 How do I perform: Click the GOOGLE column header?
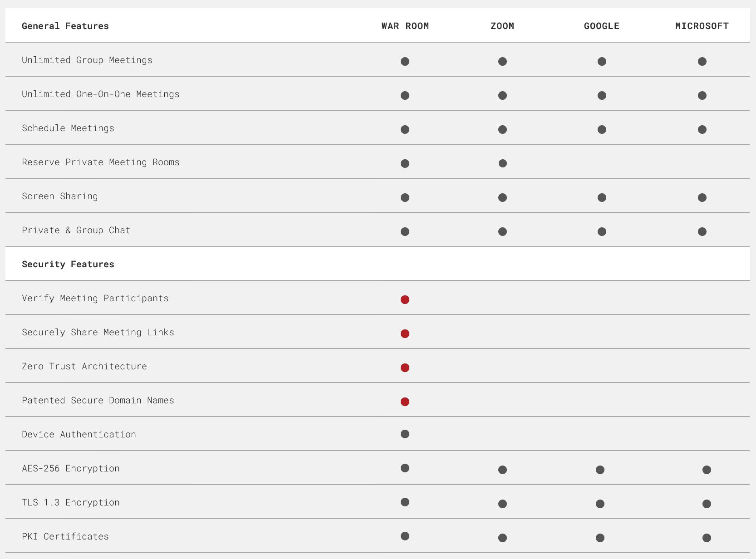click(x=602, y=26)
